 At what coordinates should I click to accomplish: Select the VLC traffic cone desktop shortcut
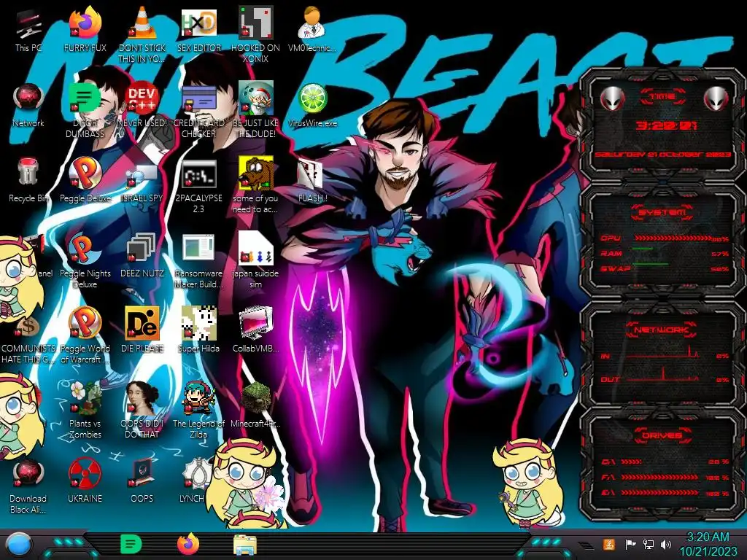(x=142, y=34)
